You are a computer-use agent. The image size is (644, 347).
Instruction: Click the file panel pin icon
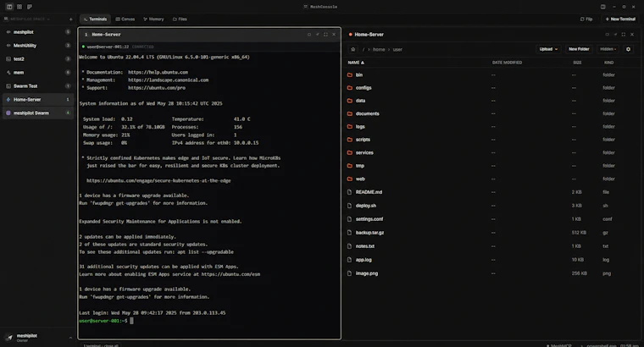point(615,35)
